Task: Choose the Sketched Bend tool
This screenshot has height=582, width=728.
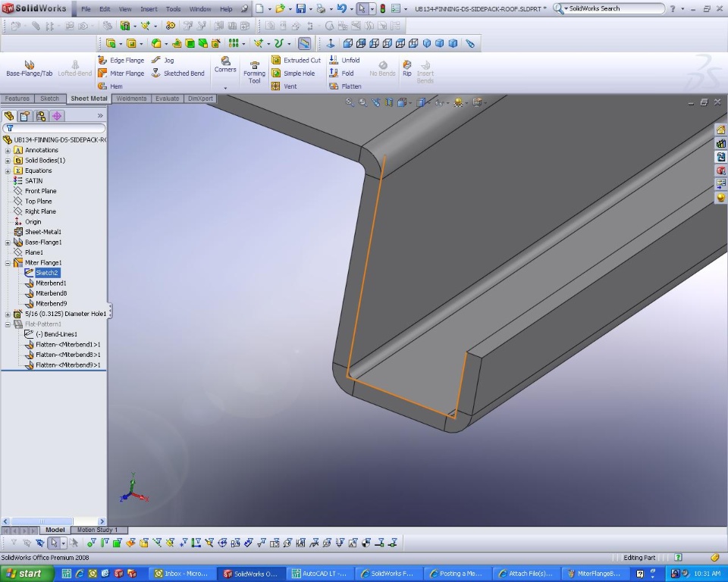Action: click(x=177, y=74)
